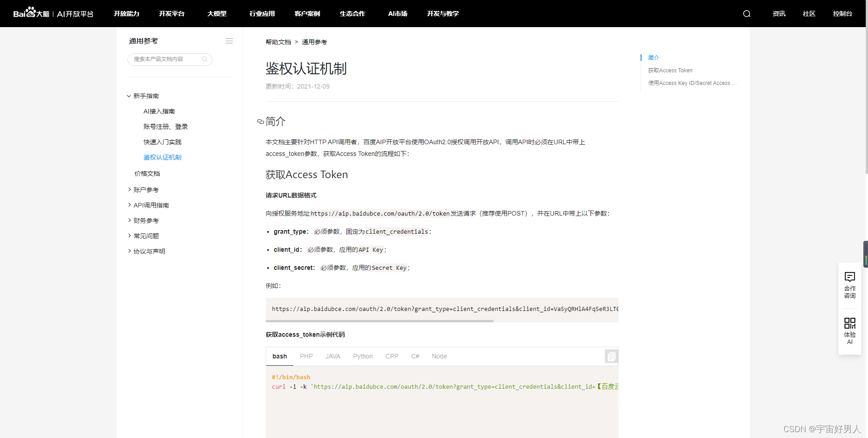868x438 pixels.
Task: Open 鉴权认证机制 in the sidebar
Action: pos(163,157)
